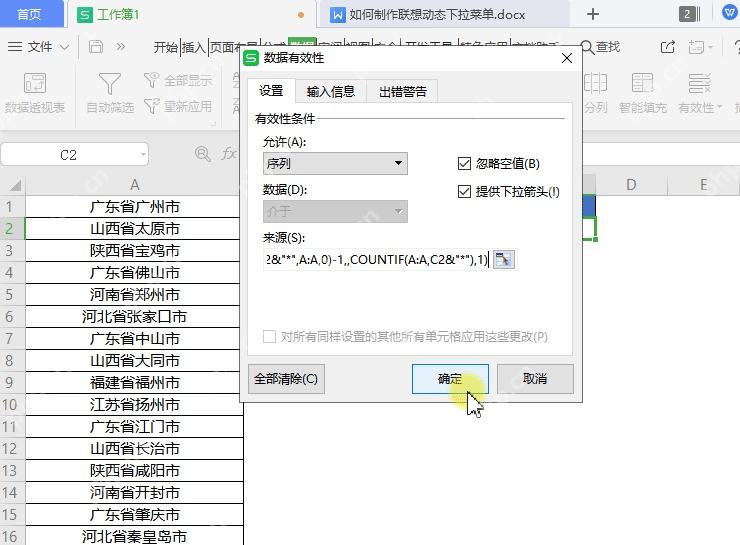The height and width of the screenshot is (545, 740).
Task: Open the 插入 ribbon tab
Action: (193, 47)
